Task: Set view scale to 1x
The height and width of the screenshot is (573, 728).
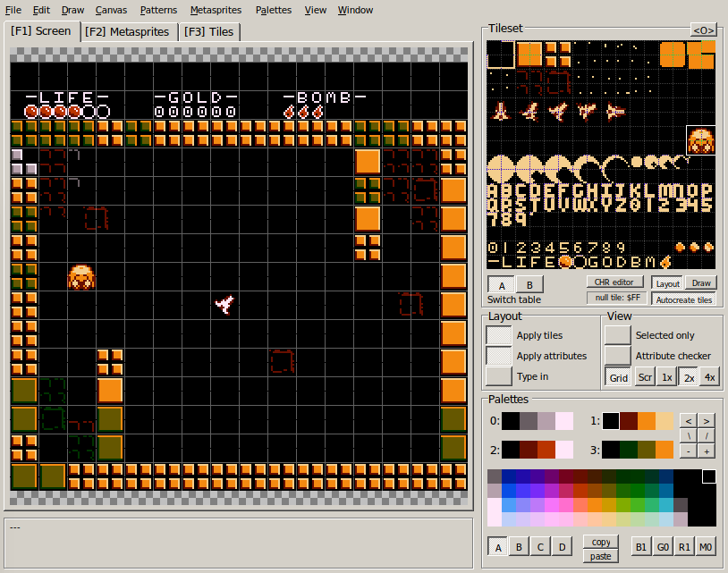Action: tap(666, 377)
